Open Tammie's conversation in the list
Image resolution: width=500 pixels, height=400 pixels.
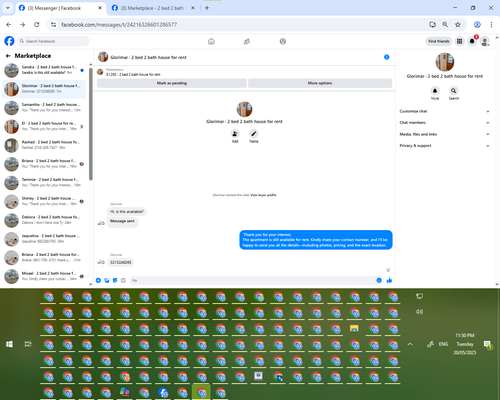pos(44,182)
